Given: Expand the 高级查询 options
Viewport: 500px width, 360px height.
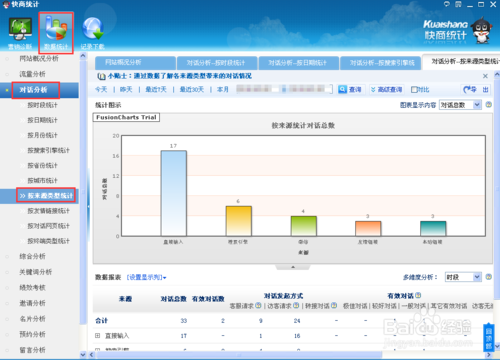Looking at the screenshot, I should coord(386,90).
